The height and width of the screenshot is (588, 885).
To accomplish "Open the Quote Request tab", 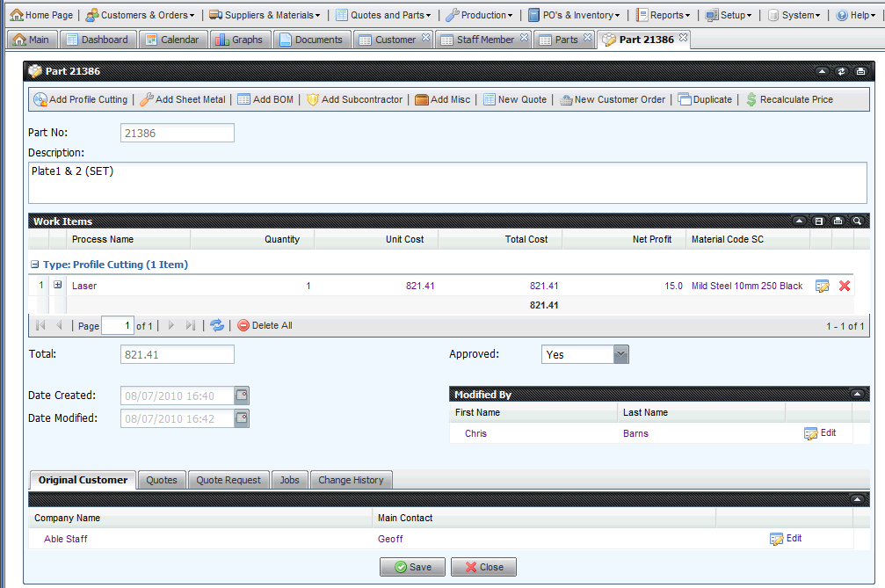I will click(229, 480).
